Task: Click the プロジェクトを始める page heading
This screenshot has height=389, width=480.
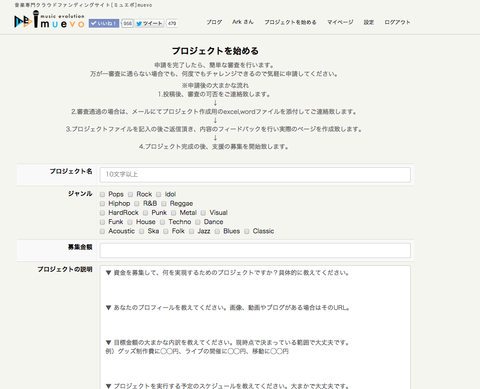Action: [215, 51]
